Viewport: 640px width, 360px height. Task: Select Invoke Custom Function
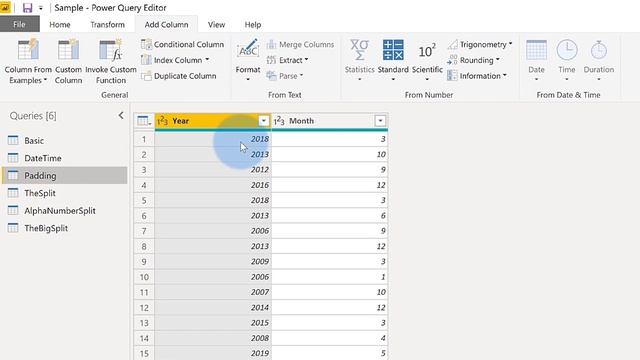click(x=111, y=61)
